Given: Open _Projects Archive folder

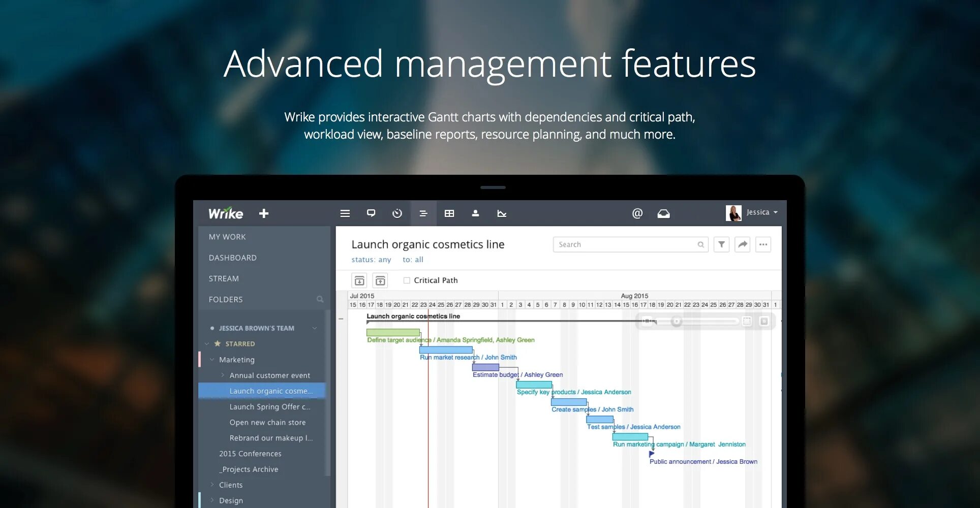Looking at the screenshot, I should (x=249, y=469).
